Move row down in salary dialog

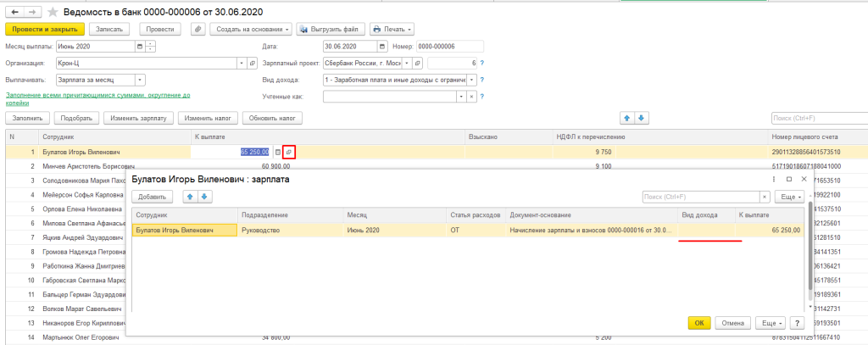coord(203,197)
